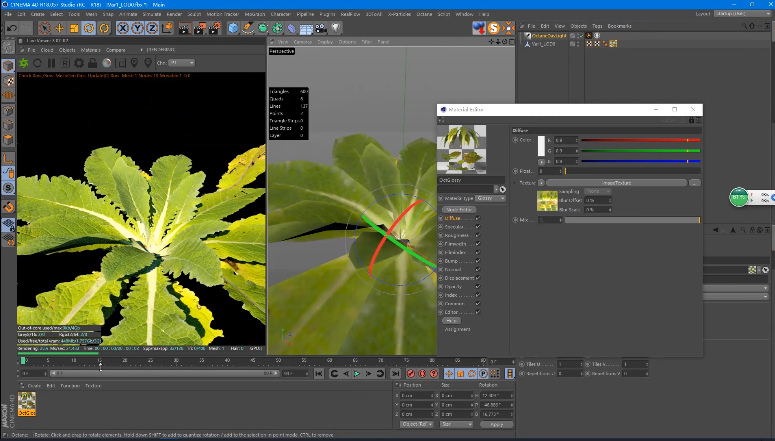Click Apply in coordinates panel

pyautogui.click(x=496, y=424)
